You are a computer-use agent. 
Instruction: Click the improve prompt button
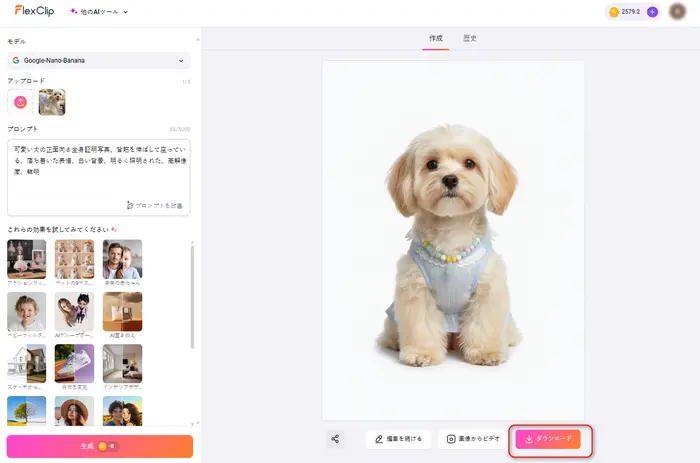point(155,205)
